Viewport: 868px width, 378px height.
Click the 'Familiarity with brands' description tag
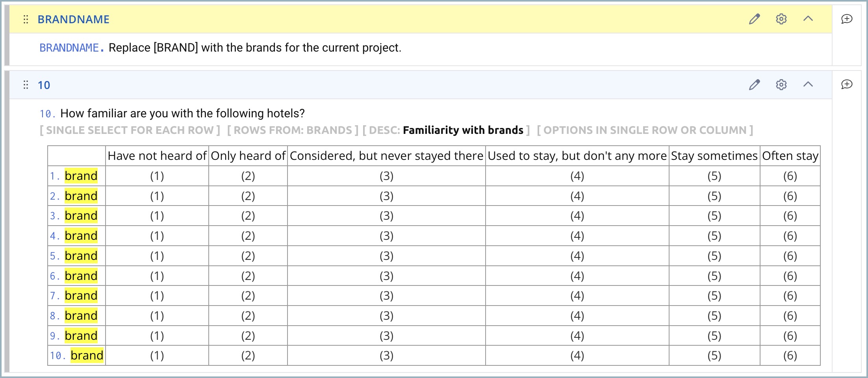click(x=463, y=130)
